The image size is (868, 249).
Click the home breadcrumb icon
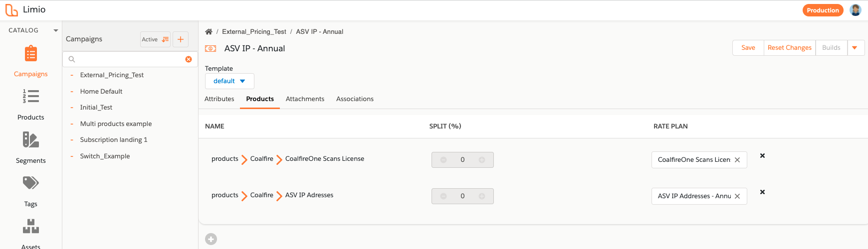coord(209,32)
